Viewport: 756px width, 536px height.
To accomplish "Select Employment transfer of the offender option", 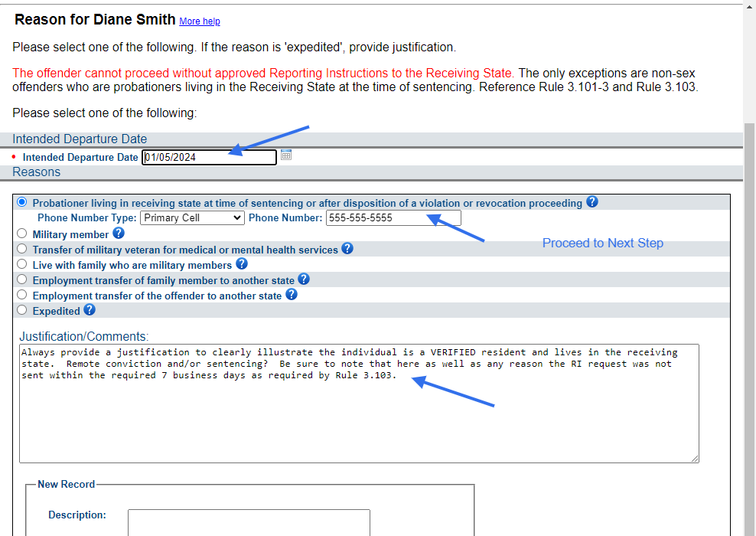I will coord(21,295).
